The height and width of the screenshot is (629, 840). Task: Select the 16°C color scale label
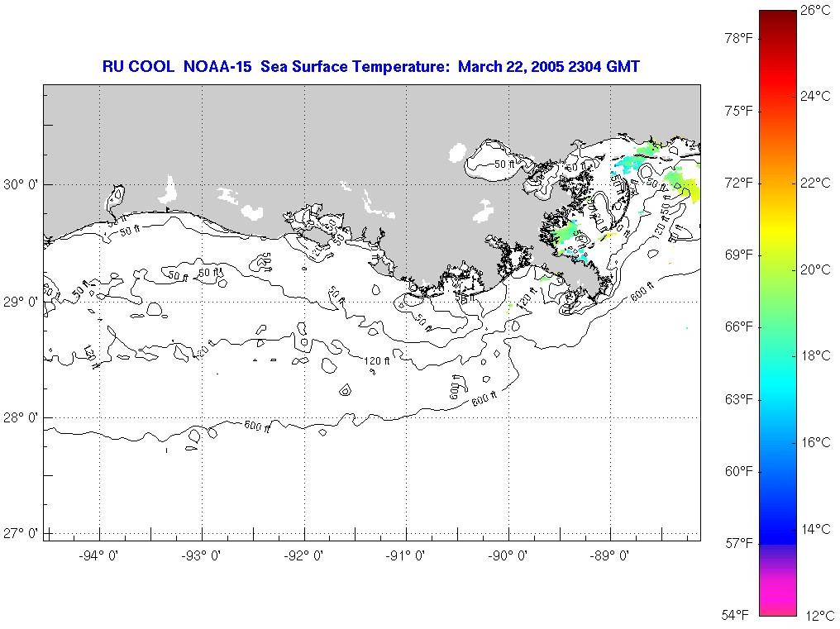pos(815,442)
